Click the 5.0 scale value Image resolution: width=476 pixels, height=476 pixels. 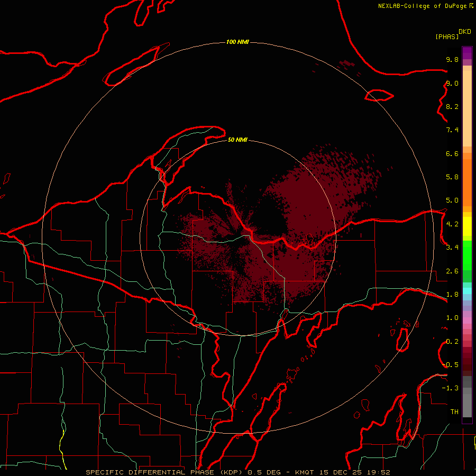(452, 200)
